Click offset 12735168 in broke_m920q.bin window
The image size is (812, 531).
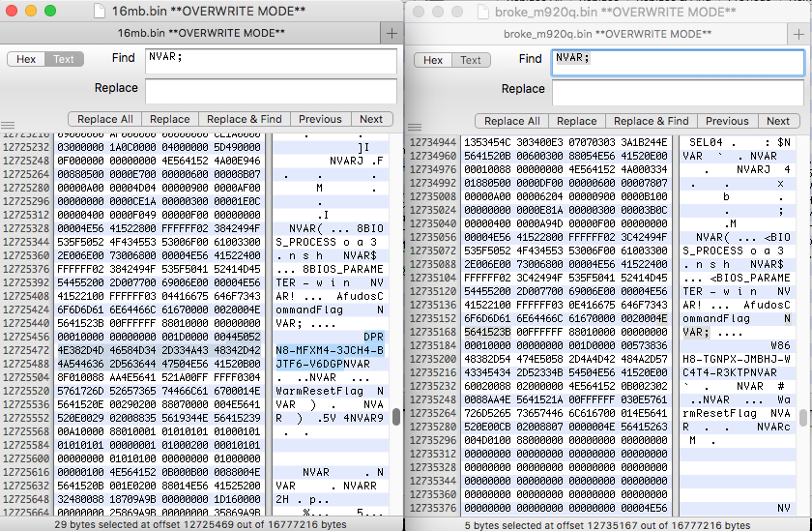coord(433,332)
